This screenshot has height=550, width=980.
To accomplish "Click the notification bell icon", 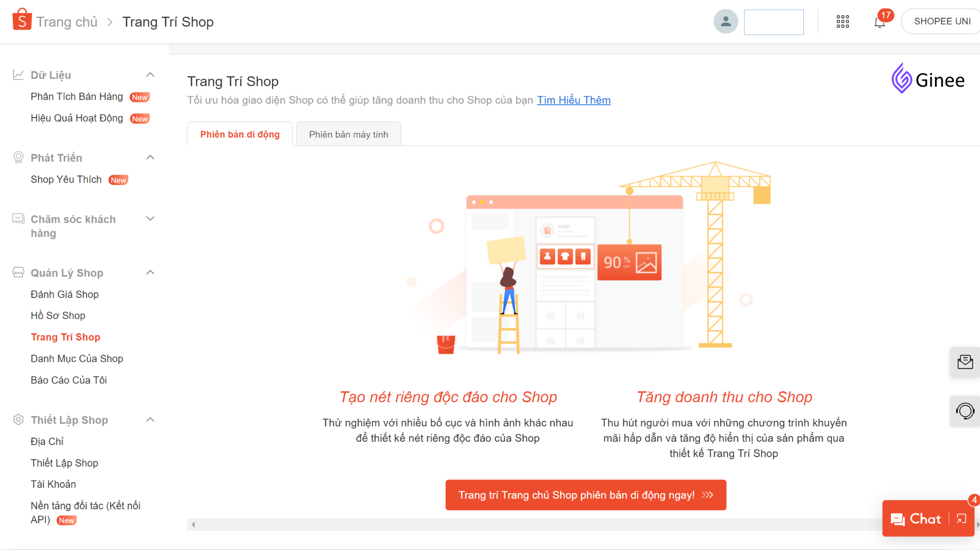I will click(x=879, y=21).
